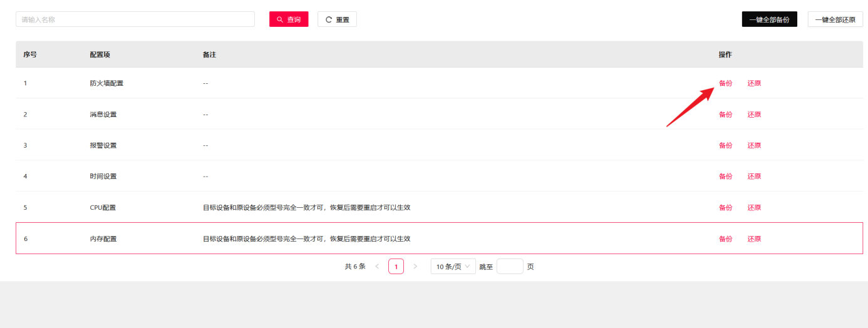This screenshot has width=868, height=328.
Task: Click the 备注 column header
Action: (209, 54)
